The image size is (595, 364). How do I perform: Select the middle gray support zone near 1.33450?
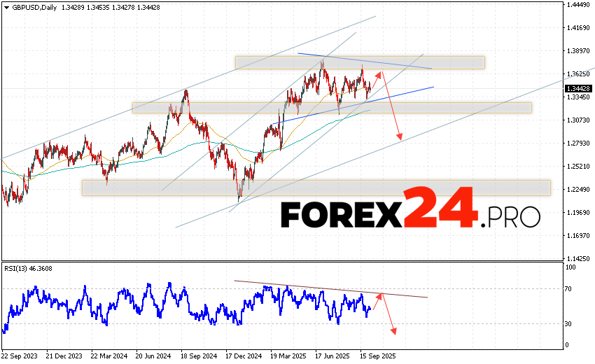331,107
